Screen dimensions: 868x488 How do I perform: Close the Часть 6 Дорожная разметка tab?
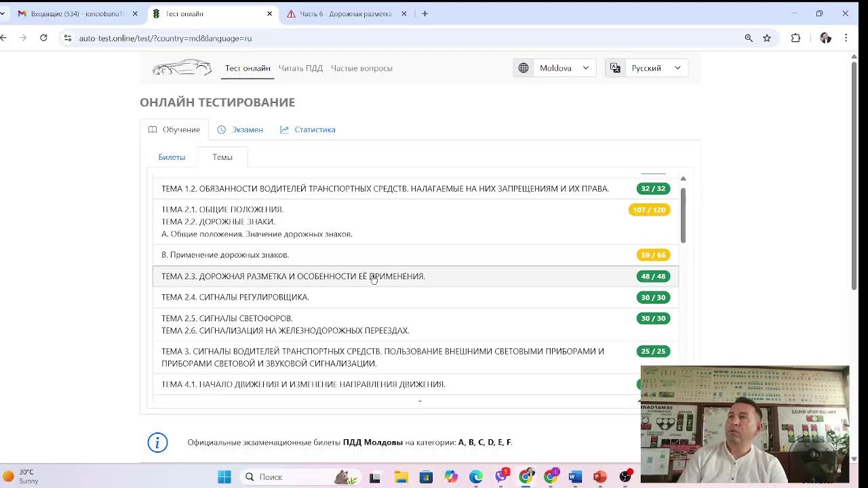tap(404, 14)
